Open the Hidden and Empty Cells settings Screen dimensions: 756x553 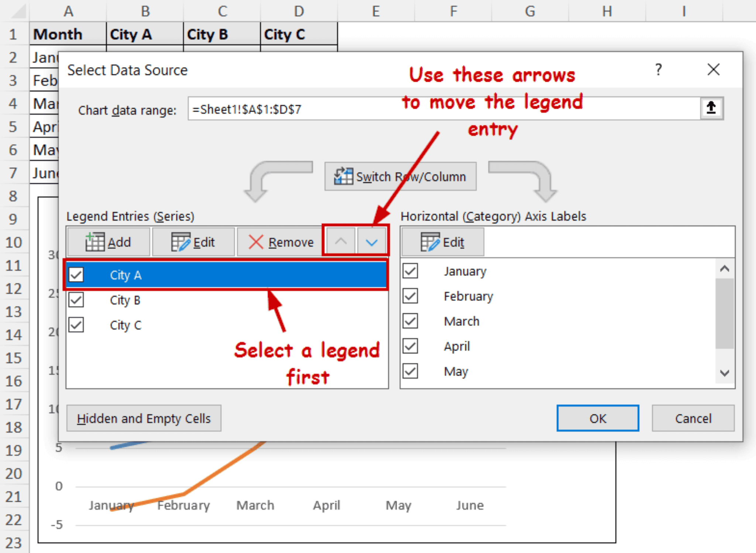click(144, 418)
